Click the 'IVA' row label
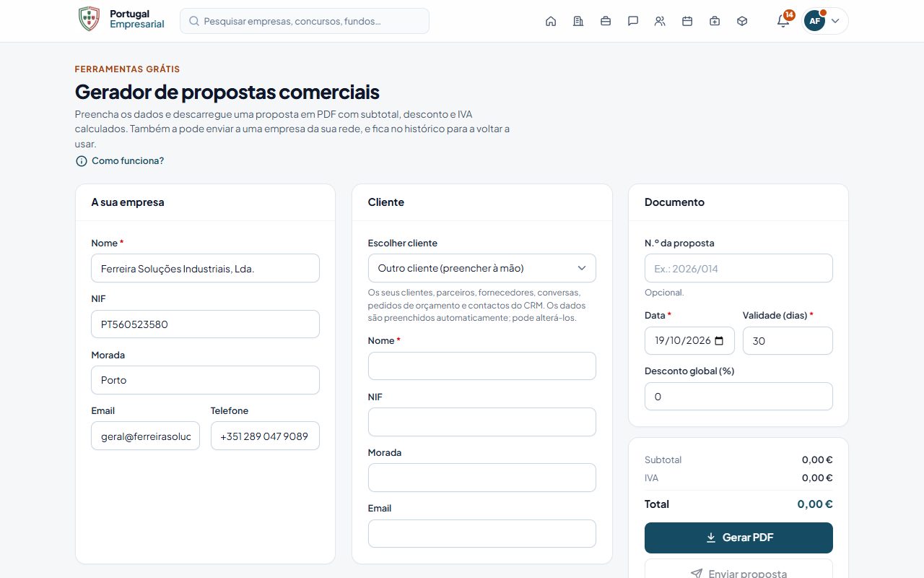 (652, 478)
